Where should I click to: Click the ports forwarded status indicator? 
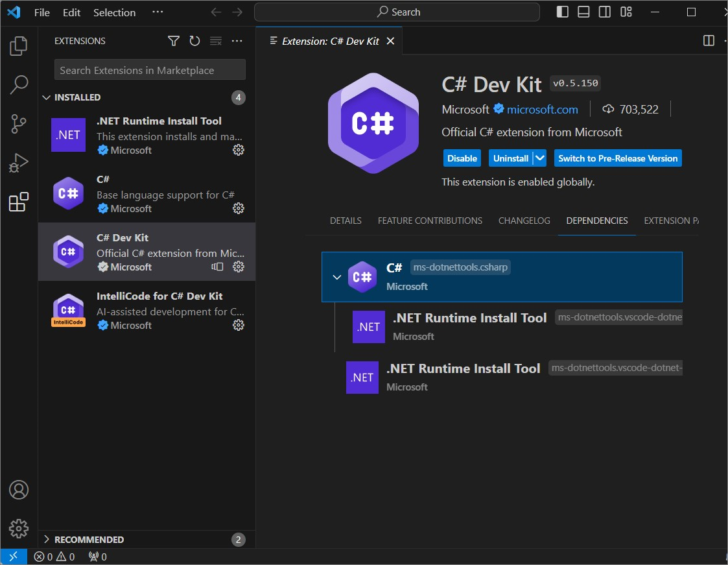click(x=97, y=557)
